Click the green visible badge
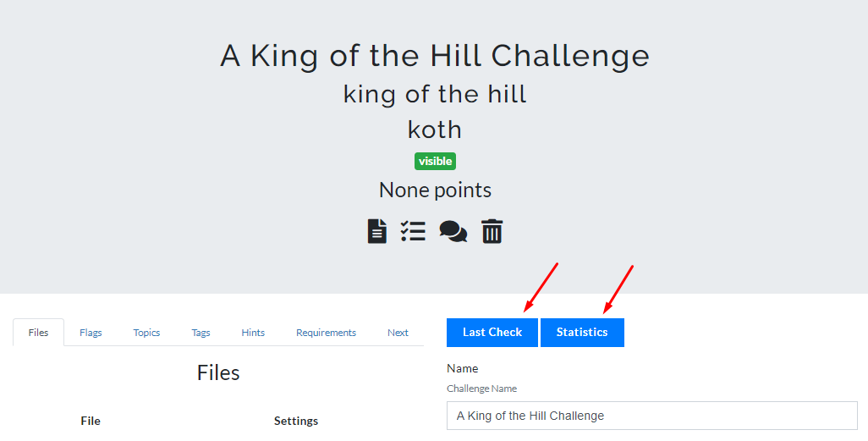This screenshot has height=441, width=868. (x=435, y=161)
